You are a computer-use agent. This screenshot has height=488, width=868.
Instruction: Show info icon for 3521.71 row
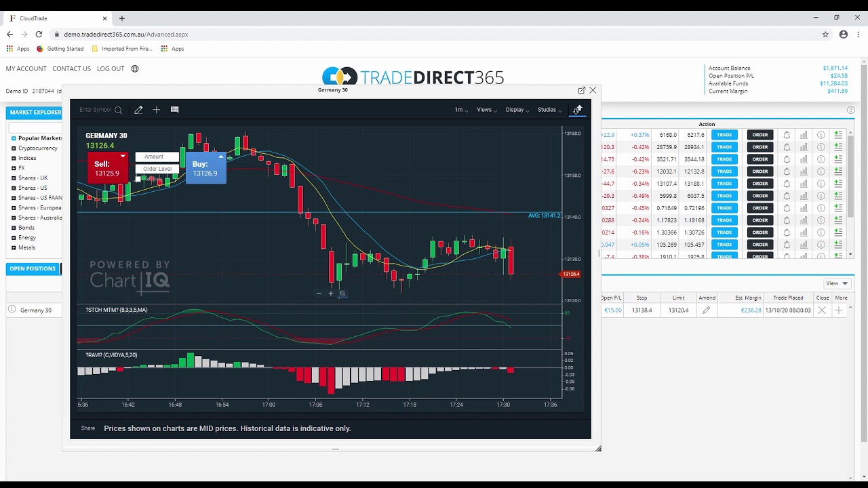(821, 159)
